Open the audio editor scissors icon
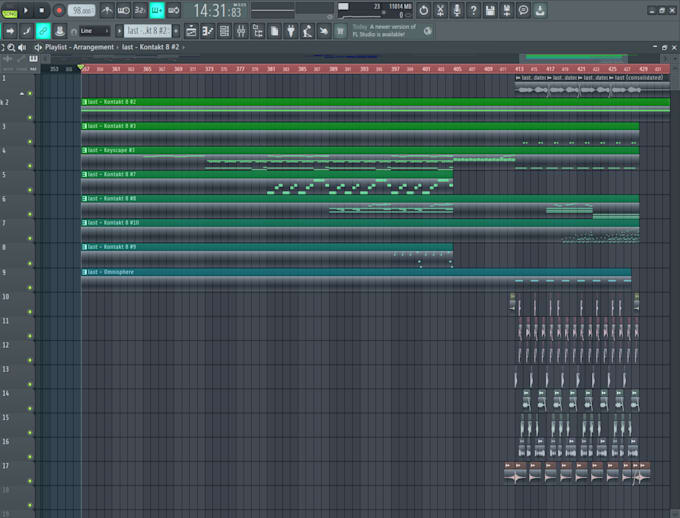The width and height of the screenshot is (680, 518). pyautogui.click(x=440, y=10)
